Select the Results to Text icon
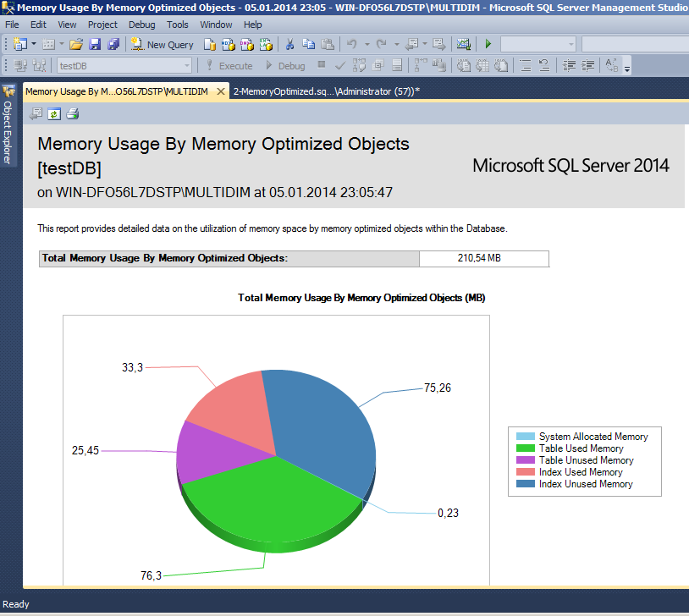689x616 pixels. point(464,65)
